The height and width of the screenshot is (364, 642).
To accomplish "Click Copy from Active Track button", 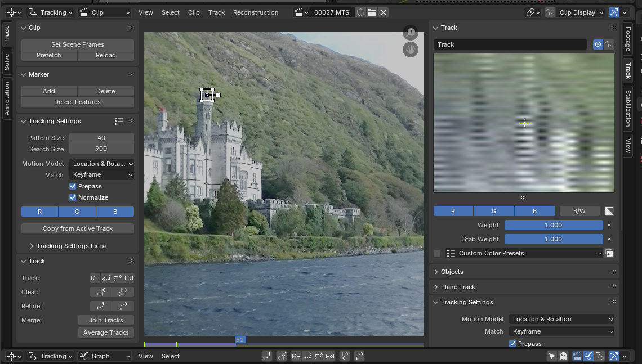I will (x=77, y=228).
